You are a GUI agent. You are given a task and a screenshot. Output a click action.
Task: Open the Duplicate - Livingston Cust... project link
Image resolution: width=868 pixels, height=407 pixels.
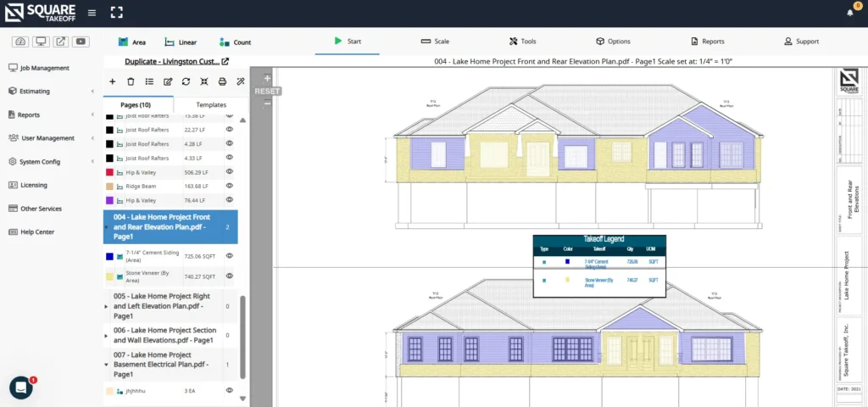pos(172,61)
